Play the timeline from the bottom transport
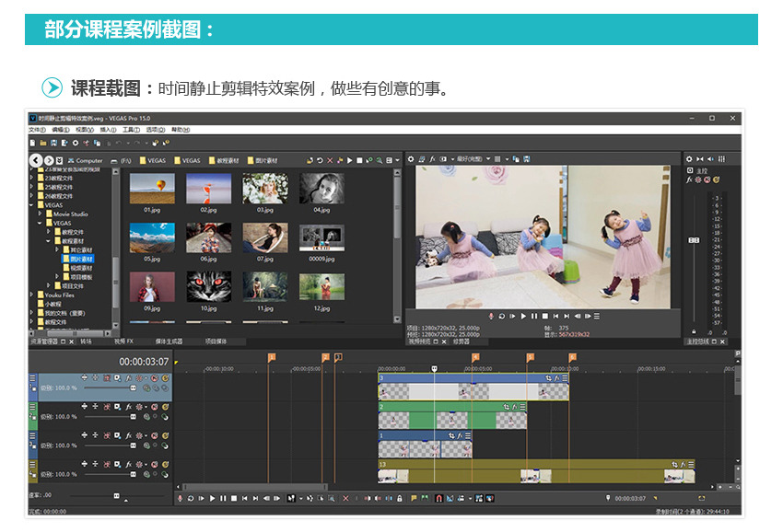Image resolution: width=783 pixels, height=532 pixels. 212,498
